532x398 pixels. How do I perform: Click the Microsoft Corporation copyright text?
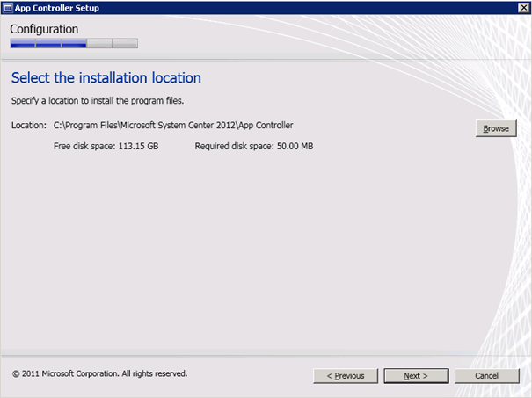click(99, 373)
